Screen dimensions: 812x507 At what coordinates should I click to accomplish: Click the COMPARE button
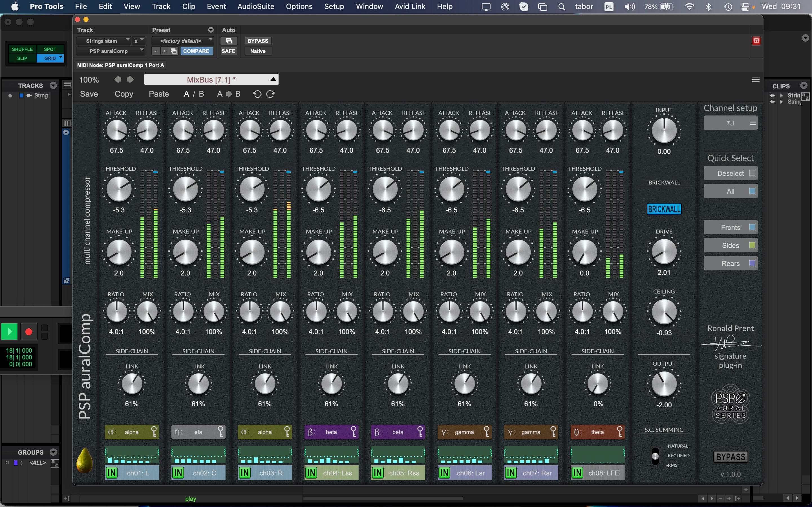[196, 51]
